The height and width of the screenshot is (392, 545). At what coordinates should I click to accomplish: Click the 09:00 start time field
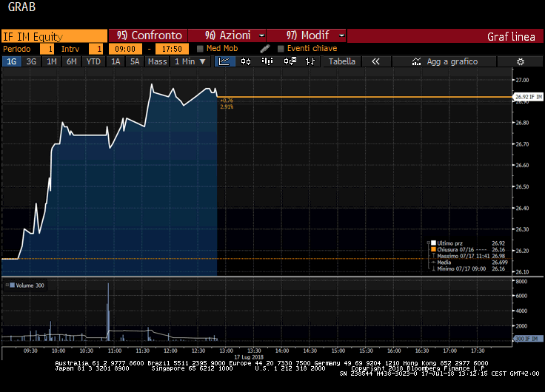[x=125, y=49]
